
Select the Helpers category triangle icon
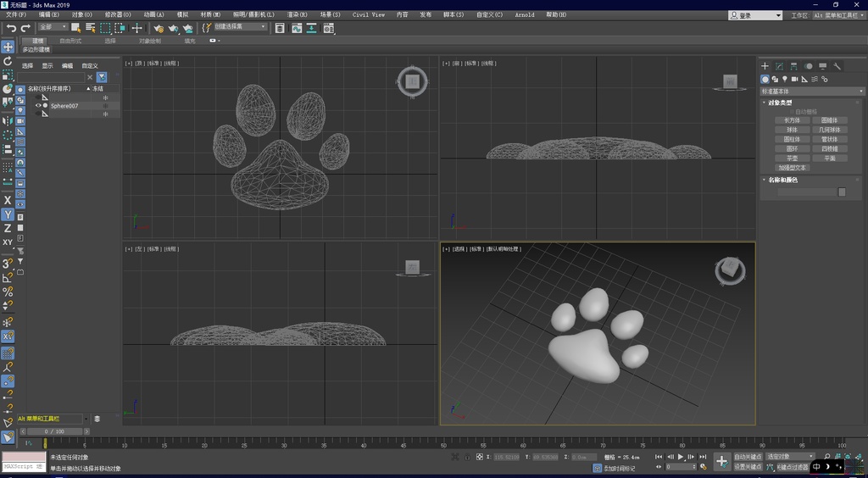click(804, 79)
